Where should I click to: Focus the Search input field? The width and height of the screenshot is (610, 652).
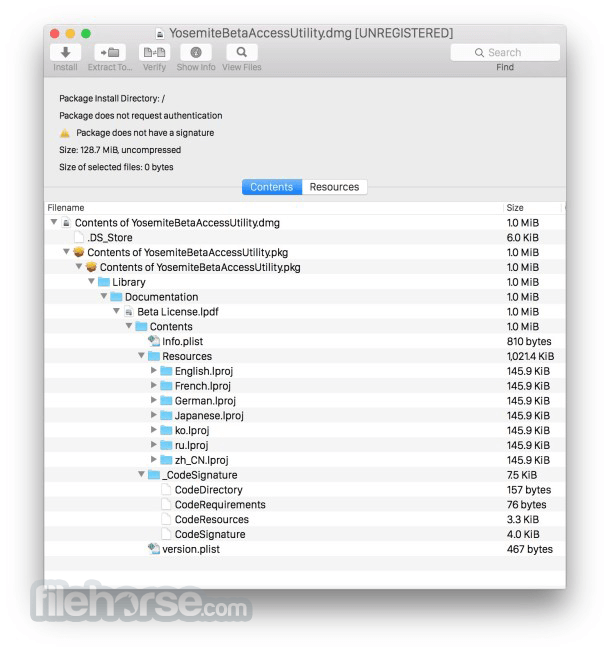505,53
